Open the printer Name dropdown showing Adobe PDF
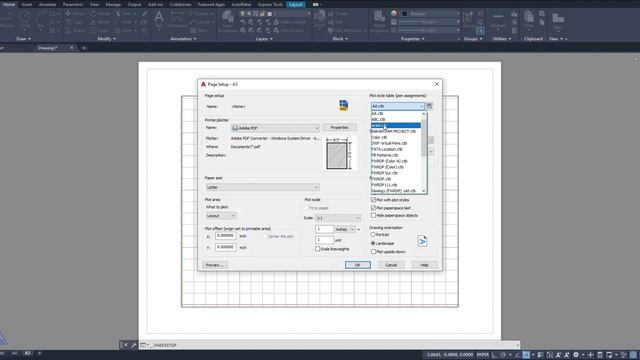Screen dimensions: 640x360 coord(275,128)
